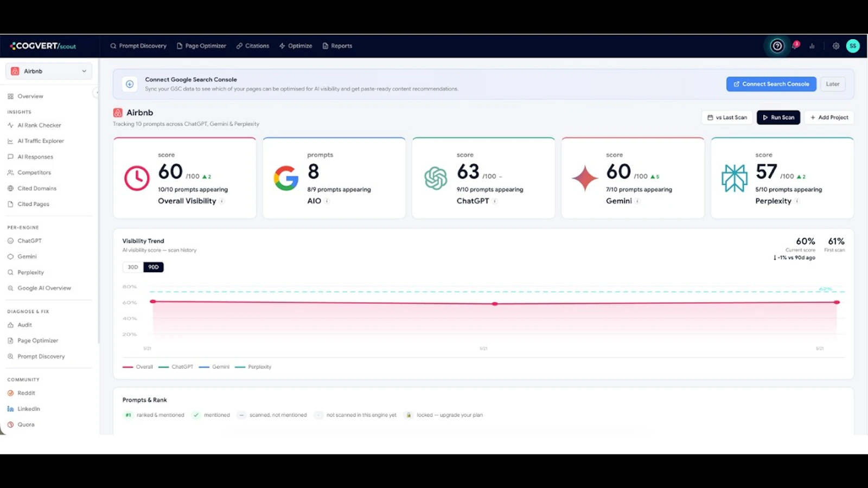Click the Gemini star logo on score card
Image resolution: width=868 pixels, height=488 pixels.
coord(585,178)
